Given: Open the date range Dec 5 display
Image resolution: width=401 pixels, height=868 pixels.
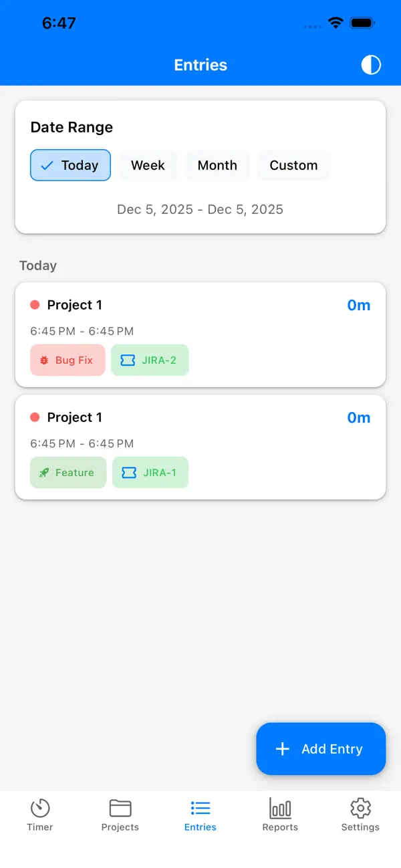Looking at the screenshot, I should (x=200, y=209).
